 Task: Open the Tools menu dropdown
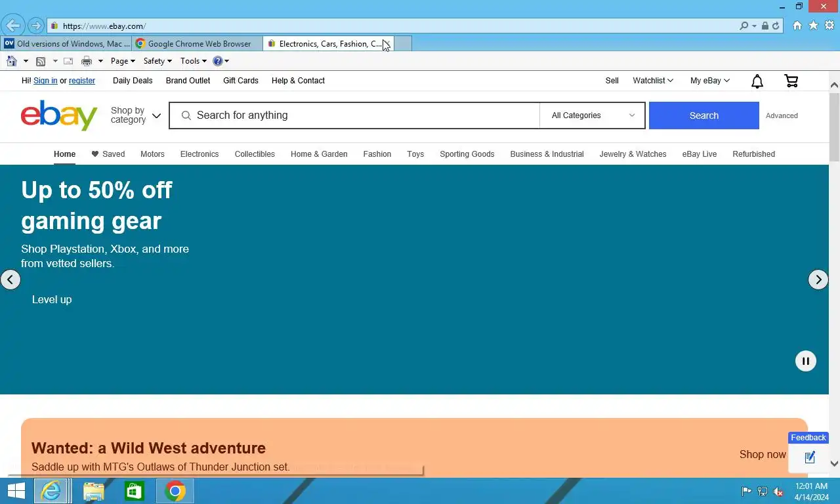(194, 61)
